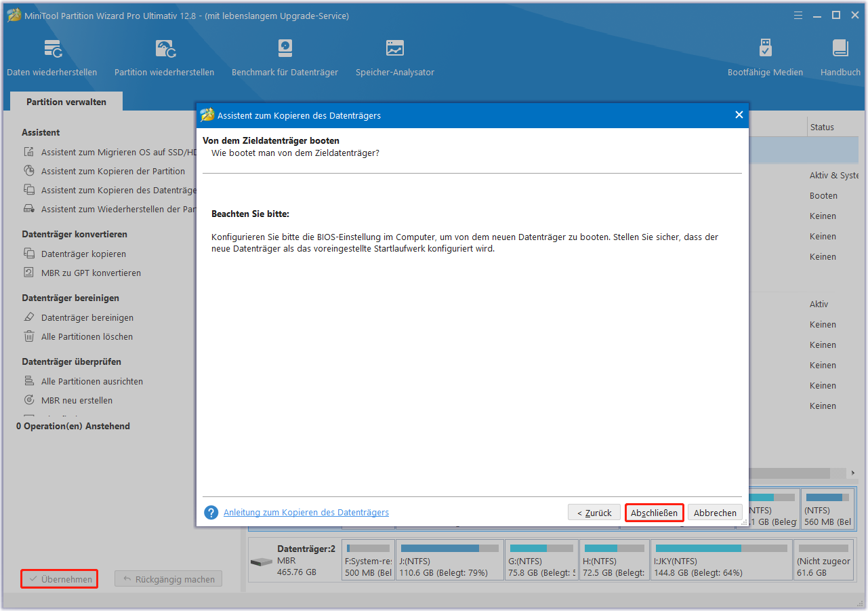Select MBR zu GPT konvertieren entry
This screenshot has height=611, width=868.
point(91,273)
